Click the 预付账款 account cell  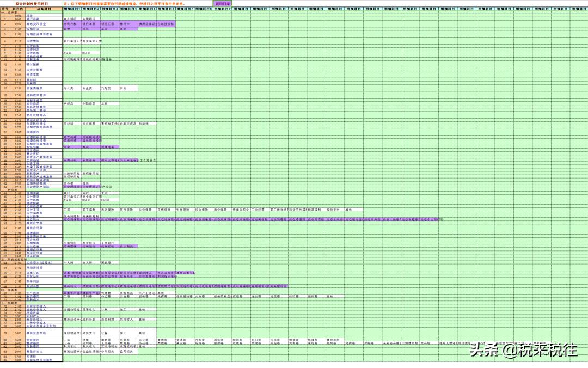[44, 65]
